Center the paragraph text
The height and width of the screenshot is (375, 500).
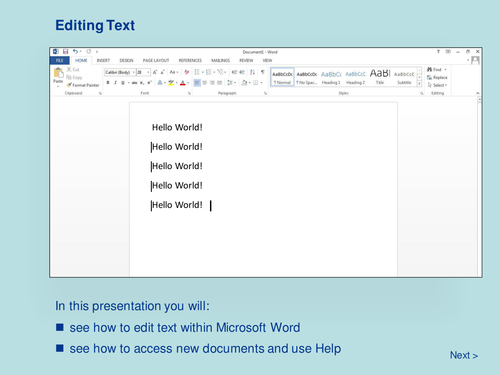(205, 83)
